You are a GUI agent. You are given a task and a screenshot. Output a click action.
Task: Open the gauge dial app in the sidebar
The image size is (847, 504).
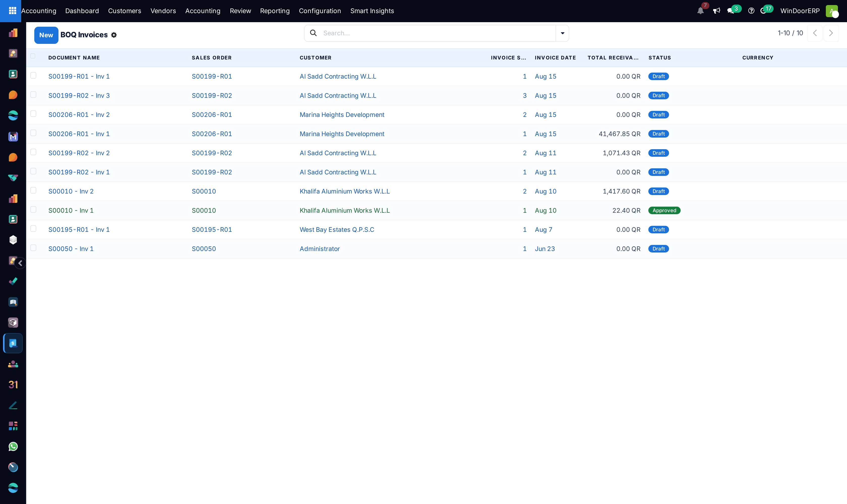pyautogui.click(x=13, y=467)
